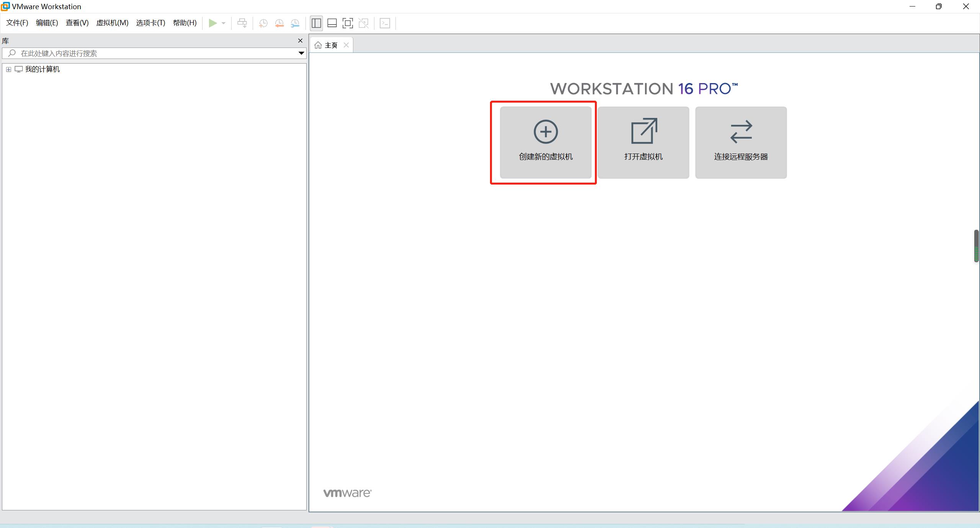Screen dimensions: 980x528
Task: Open the 虚拟机(M) menu
Action: (x=112, y=23)
